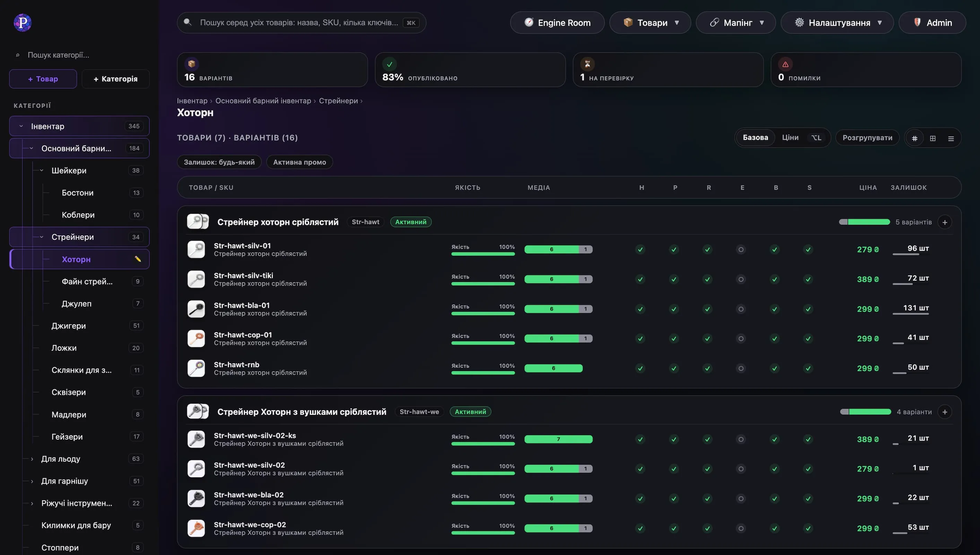The image size is (980, 555).
Task: Sort by the Ціна column header
Action: (x=868, y=188)
